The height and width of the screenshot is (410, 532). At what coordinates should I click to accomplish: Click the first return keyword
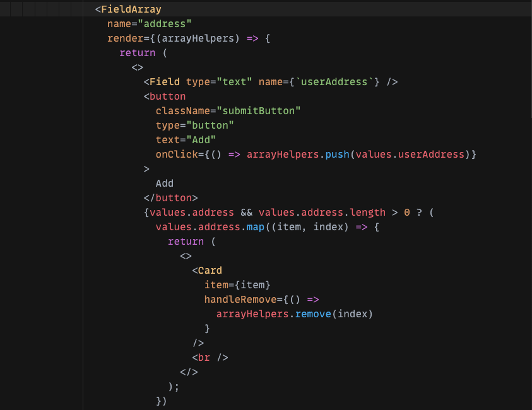point(137,53)
